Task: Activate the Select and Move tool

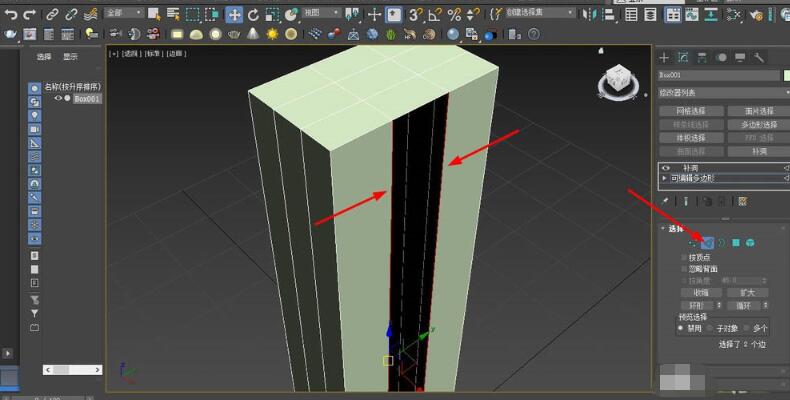Action: 234,15
